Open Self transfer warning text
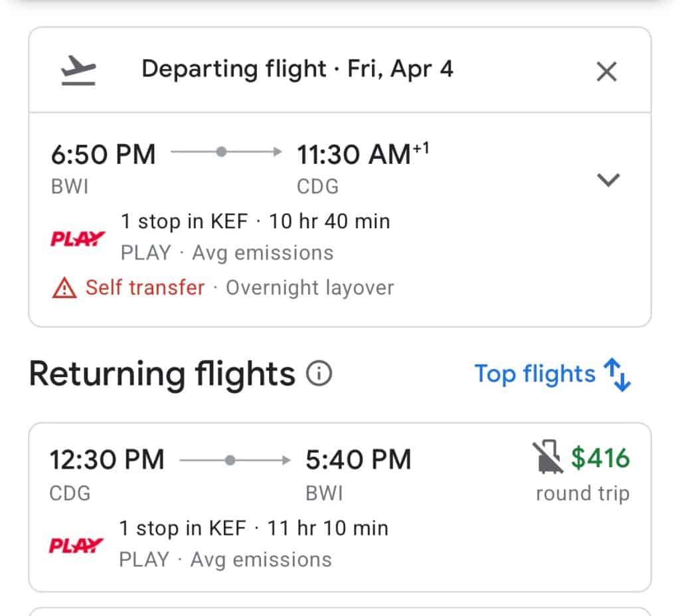 145,288
